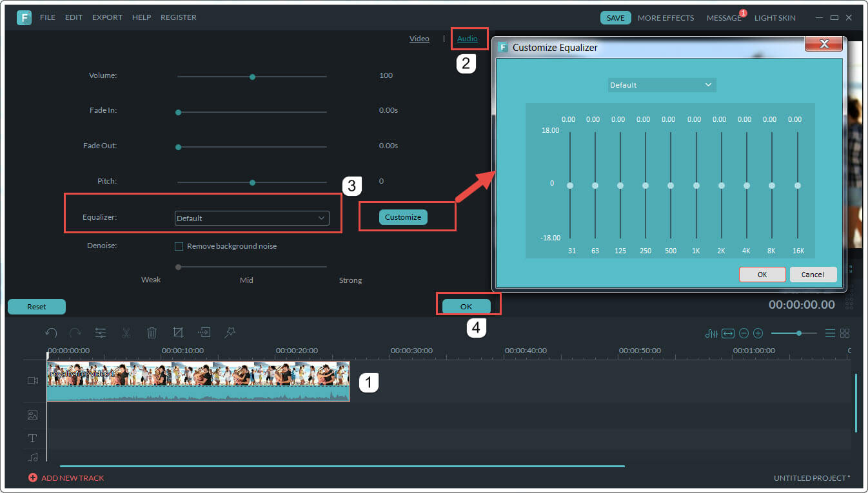Click the 125 Hz equalizer band slider
The height and width of the screenshot is (493, 868).
[620, 186]
